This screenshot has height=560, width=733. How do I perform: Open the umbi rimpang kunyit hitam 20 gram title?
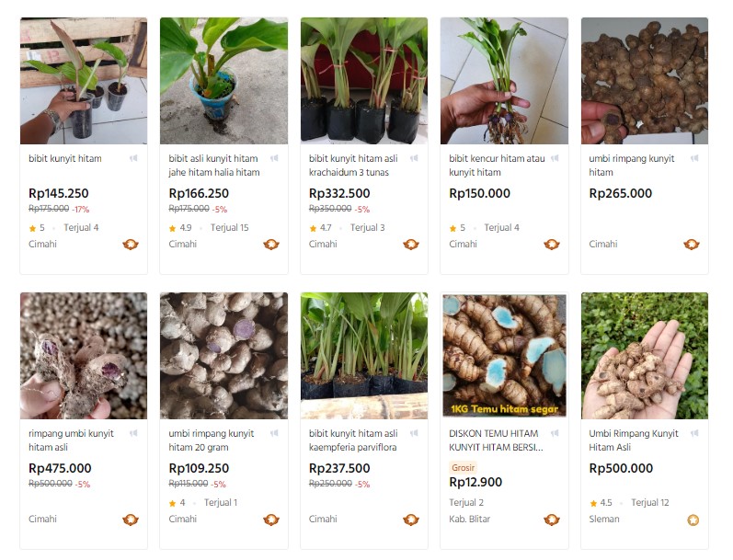[x=213, y=440]
